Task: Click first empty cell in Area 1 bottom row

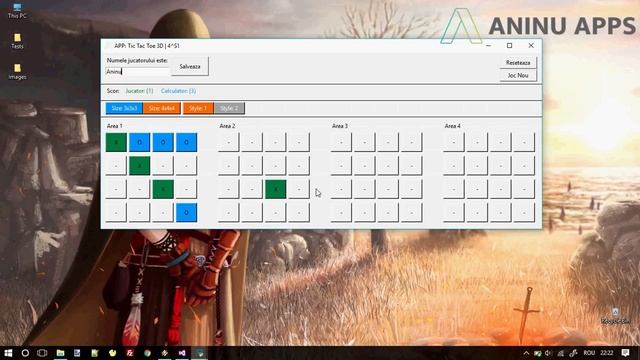Action: [x=116, y=213]
